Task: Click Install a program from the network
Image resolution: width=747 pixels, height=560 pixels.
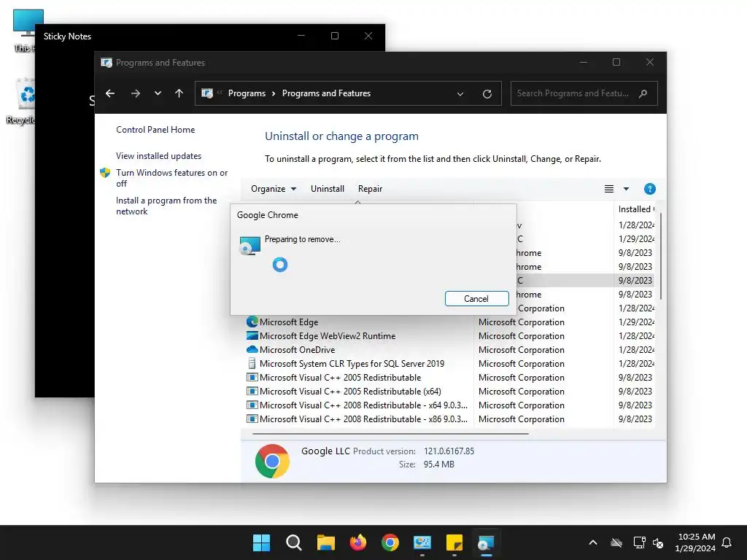Action: click(x=166, y=206)
